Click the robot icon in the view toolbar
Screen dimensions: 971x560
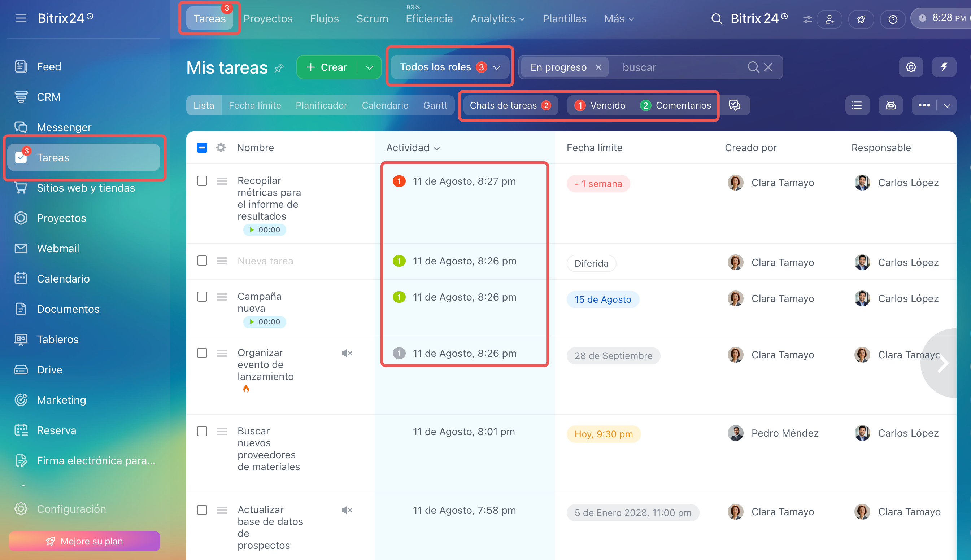tap(891, 105)
